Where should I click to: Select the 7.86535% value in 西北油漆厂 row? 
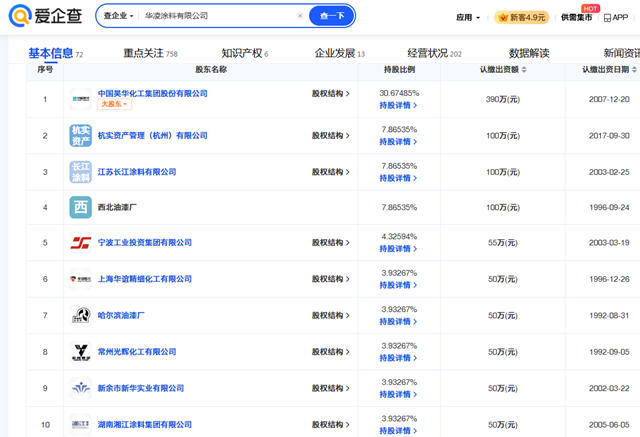(x=399, y=207)
